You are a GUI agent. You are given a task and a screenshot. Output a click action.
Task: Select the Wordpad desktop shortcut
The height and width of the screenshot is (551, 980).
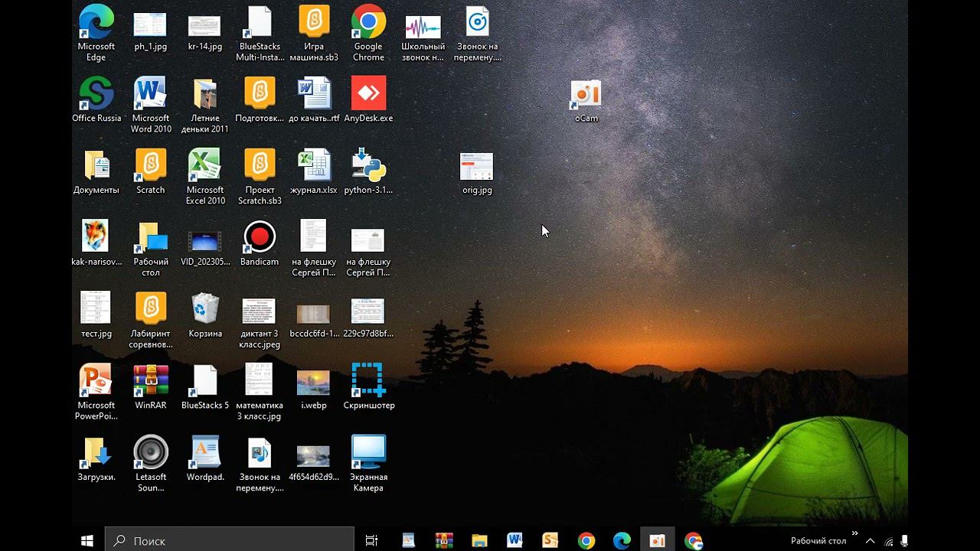(x=205, y=460)
